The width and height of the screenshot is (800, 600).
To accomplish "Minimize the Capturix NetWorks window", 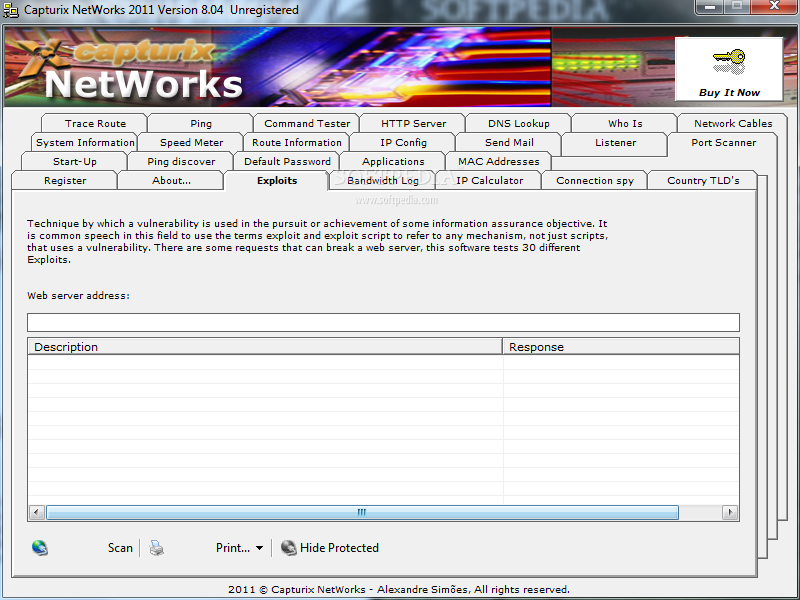I will pos(709,7).
